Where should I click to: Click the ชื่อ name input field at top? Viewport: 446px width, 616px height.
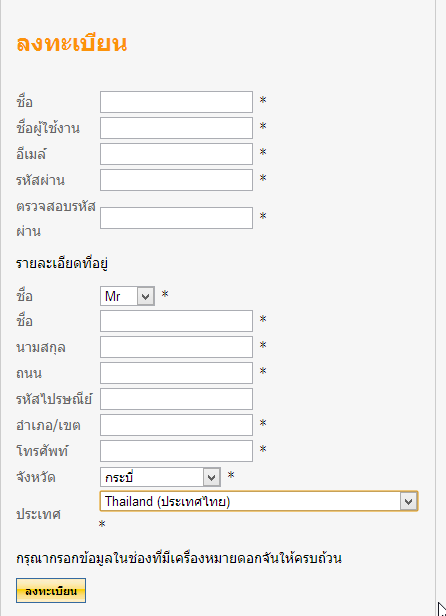tap(176, 102)
